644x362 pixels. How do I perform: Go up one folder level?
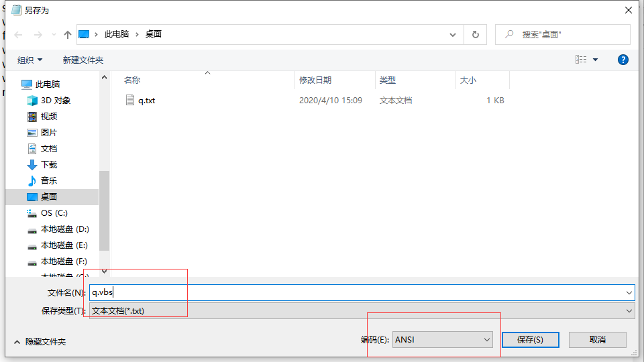coord(67,35)
